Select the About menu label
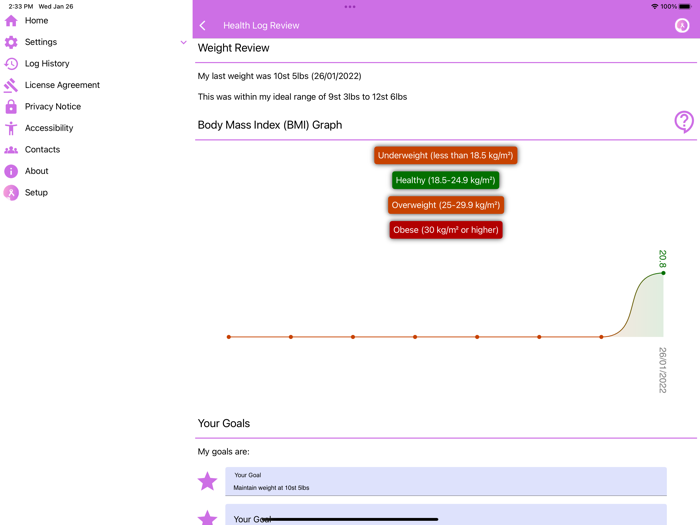The height and width of the screenshot is (525, 700). pyautogui.click(x=37, y=171)
